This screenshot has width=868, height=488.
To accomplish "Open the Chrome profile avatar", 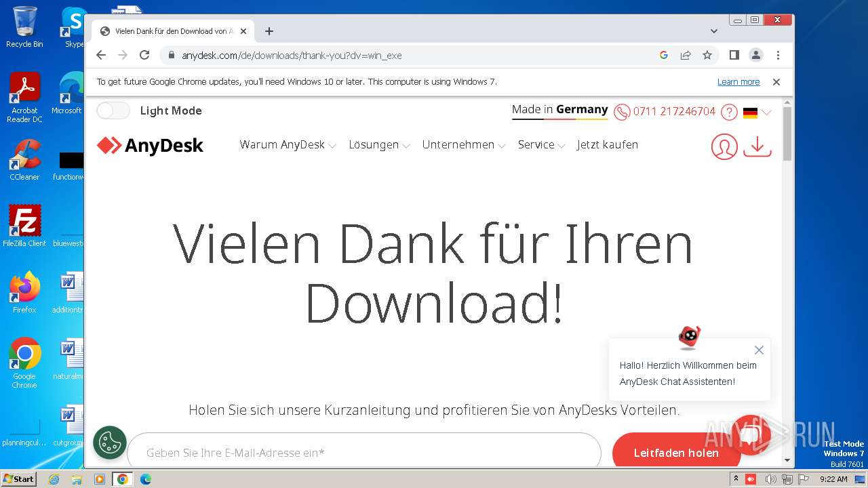I will (755, 56).
